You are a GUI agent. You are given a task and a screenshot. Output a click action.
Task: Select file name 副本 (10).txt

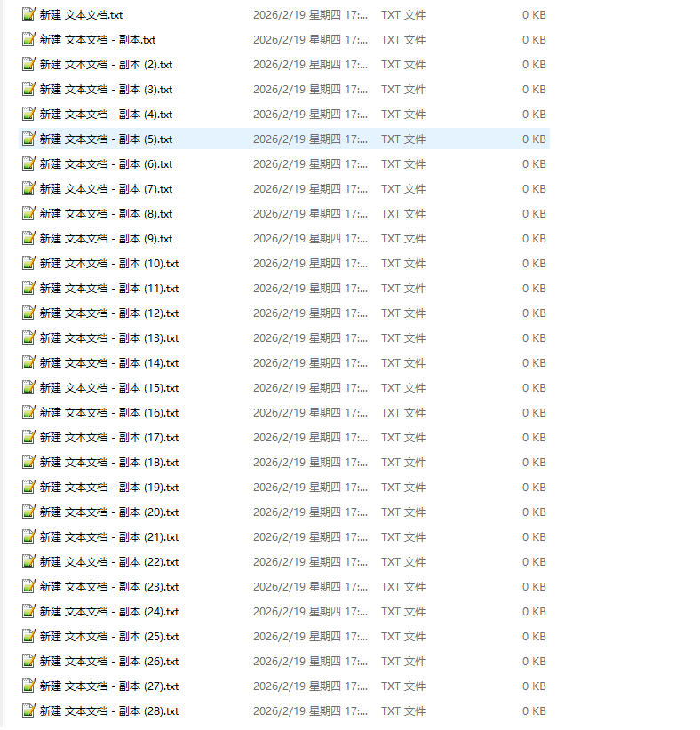tap(109, 264)
